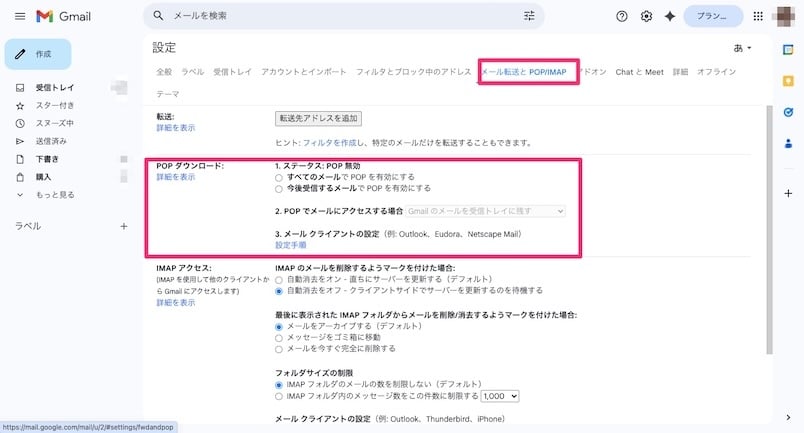Expand もっと見る in the sidebar
The width and height of the screenshot is (804, 433).
(x=54, y=194)
